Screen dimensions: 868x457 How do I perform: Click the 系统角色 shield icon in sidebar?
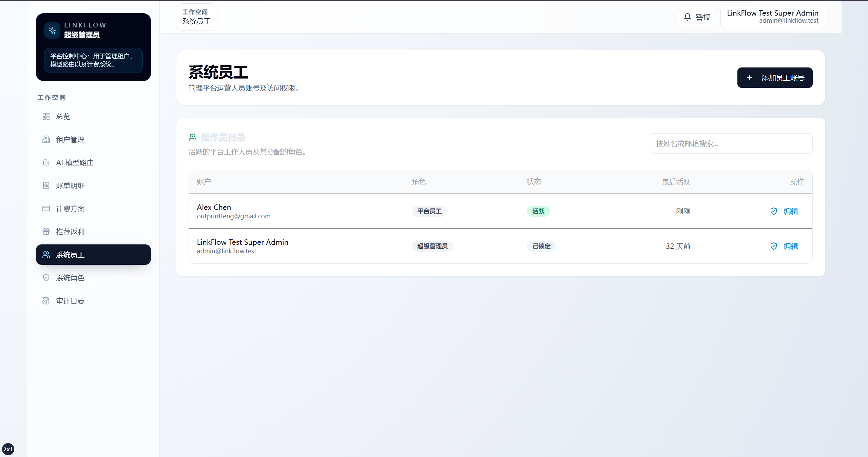46,278
